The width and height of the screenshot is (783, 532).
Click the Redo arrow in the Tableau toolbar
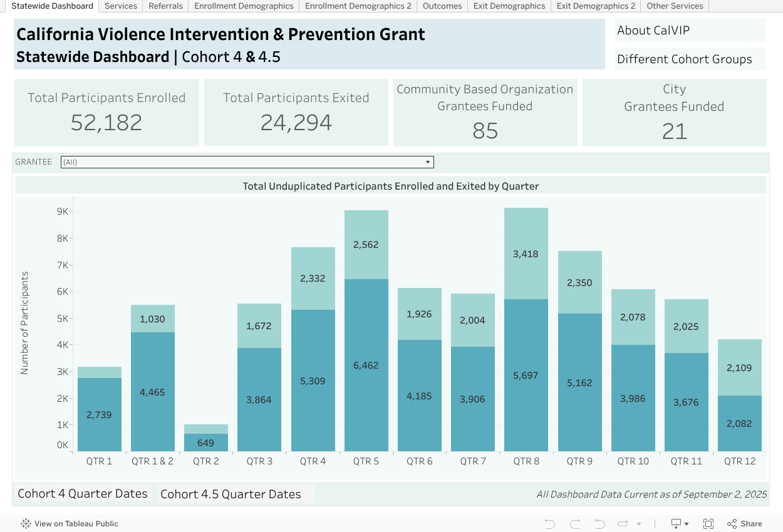click(574, 524)
